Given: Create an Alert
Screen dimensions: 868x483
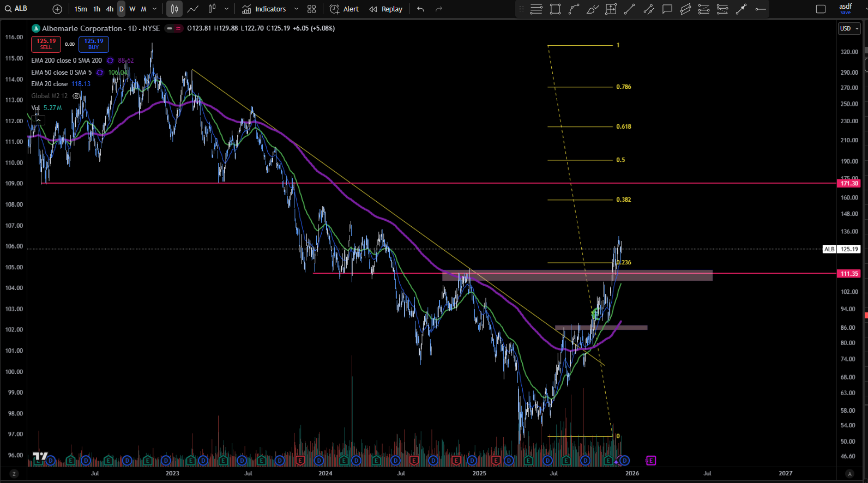Looking at the screenshot, I should (344, 9).
